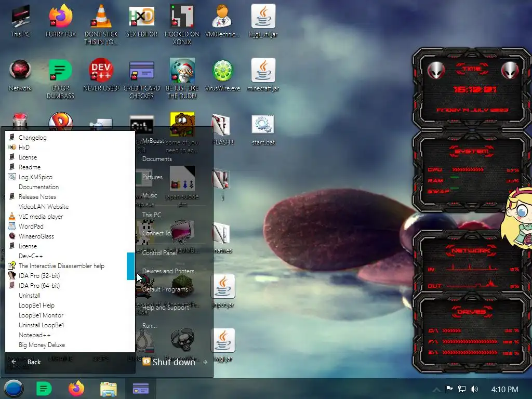Open Music in Start menu right pane
The width and height of the screenshot is (532, 399).
(150, 195)
